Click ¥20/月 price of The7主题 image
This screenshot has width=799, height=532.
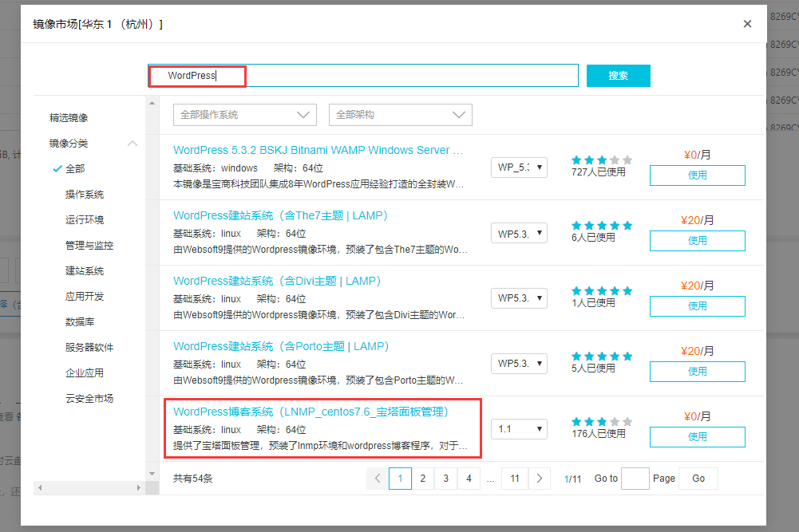point(697,220)
